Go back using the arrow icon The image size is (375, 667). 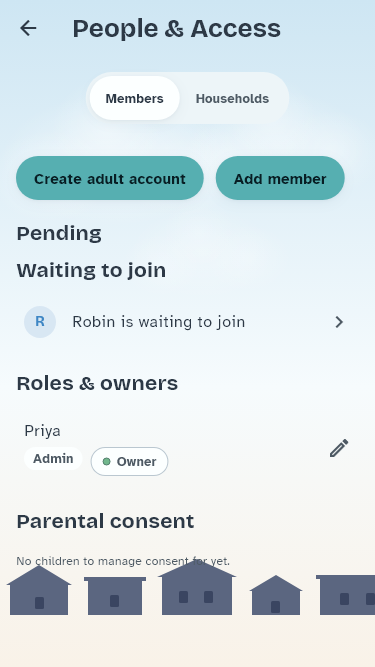coord(28,29)
